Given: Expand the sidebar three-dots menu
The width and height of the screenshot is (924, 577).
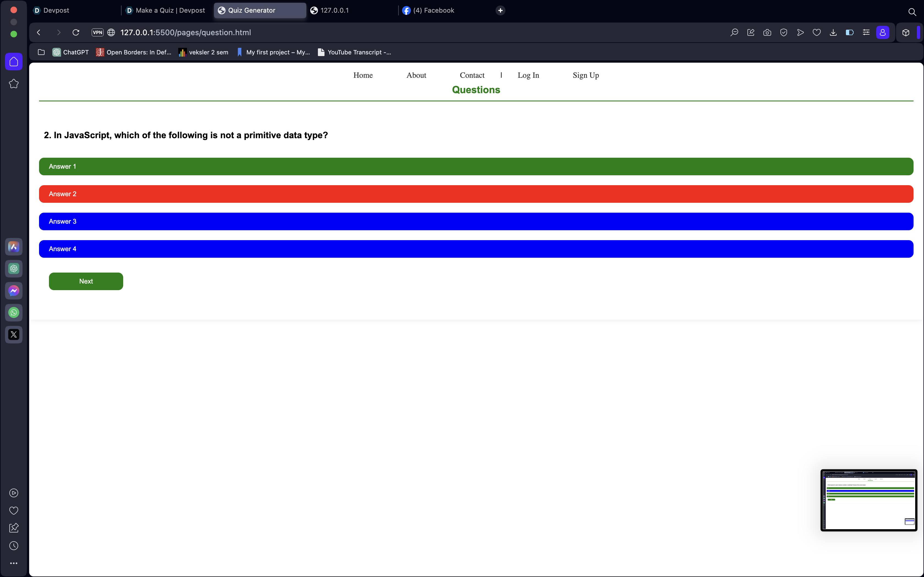Looking at the screenshot, I should [14, 563].
